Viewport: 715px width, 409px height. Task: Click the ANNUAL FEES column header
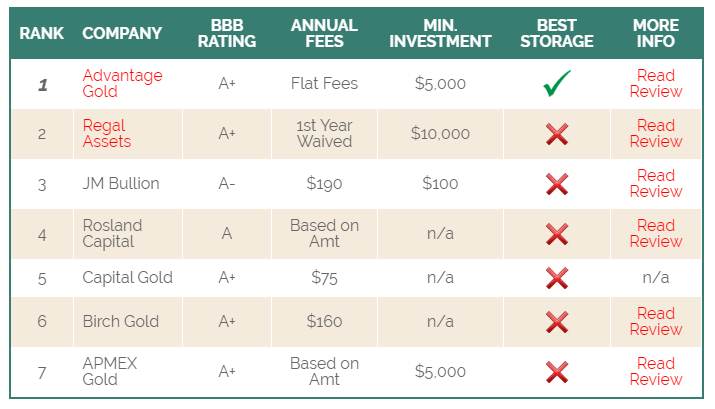coord(324,33)
